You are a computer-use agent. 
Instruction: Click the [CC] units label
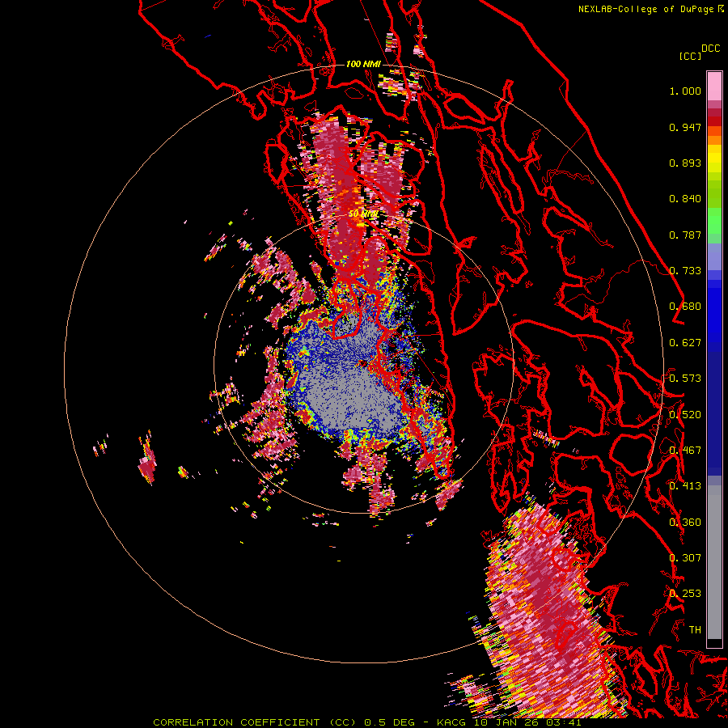[690, 56]
